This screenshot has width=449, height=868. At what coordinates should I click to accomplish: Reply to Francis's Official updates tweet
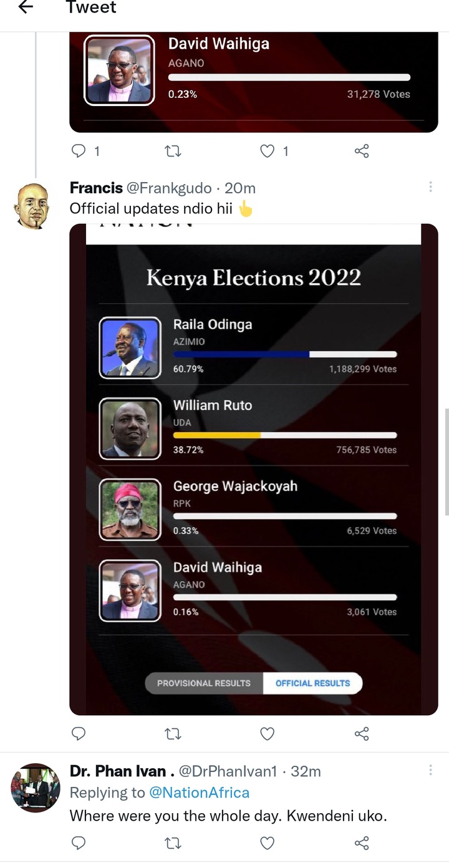pyautogui.click(x=79, y=734)
